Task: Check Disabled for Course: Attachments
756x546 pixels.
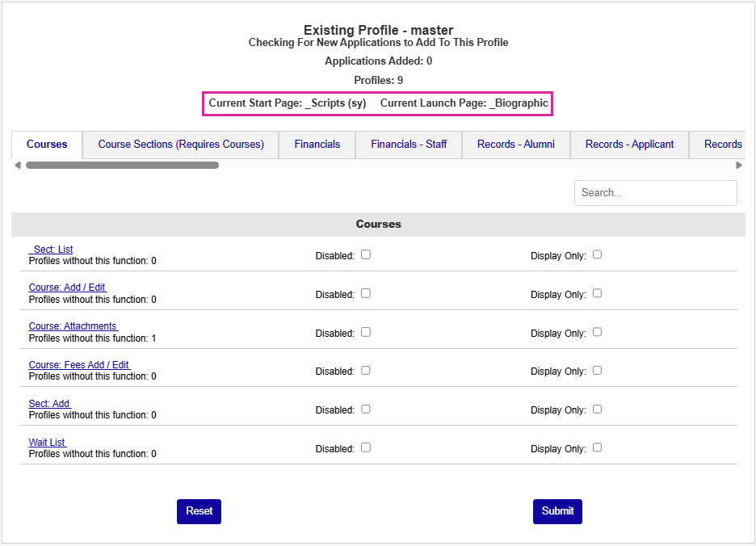Action: (x=366, y=332)
